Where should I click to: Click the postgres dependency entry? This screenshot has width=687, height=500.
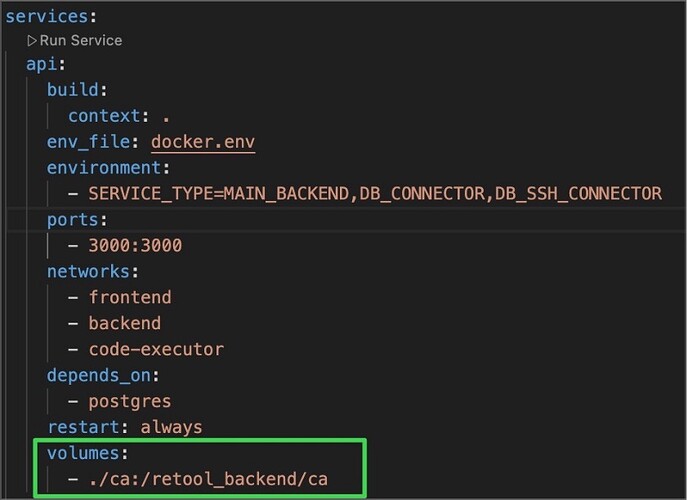[130, 401]
